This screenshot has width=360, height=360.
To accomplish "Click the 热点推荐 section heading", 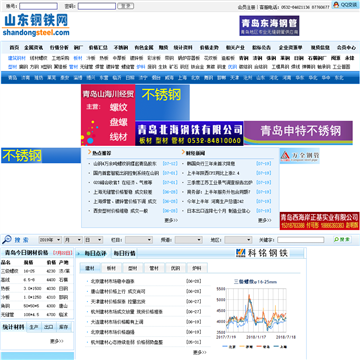I will [x=101, y=153].
